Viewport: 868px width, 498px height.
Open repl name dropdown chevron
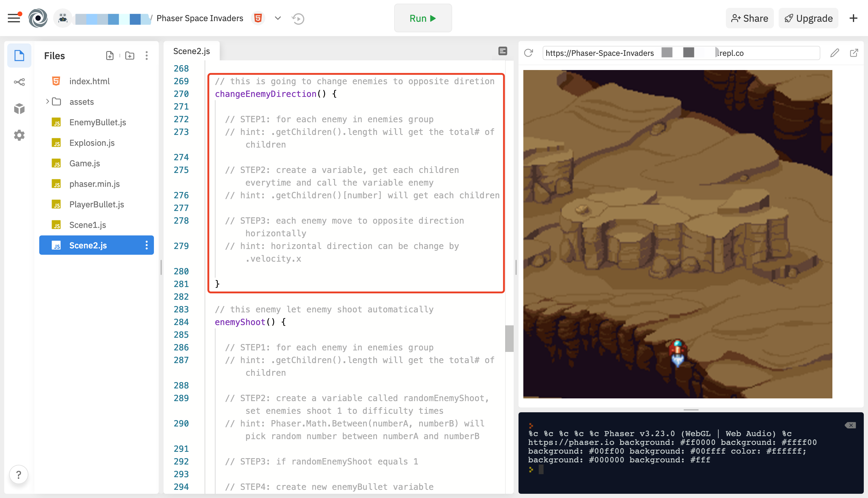pyautogui.click(x=278, y=18)
